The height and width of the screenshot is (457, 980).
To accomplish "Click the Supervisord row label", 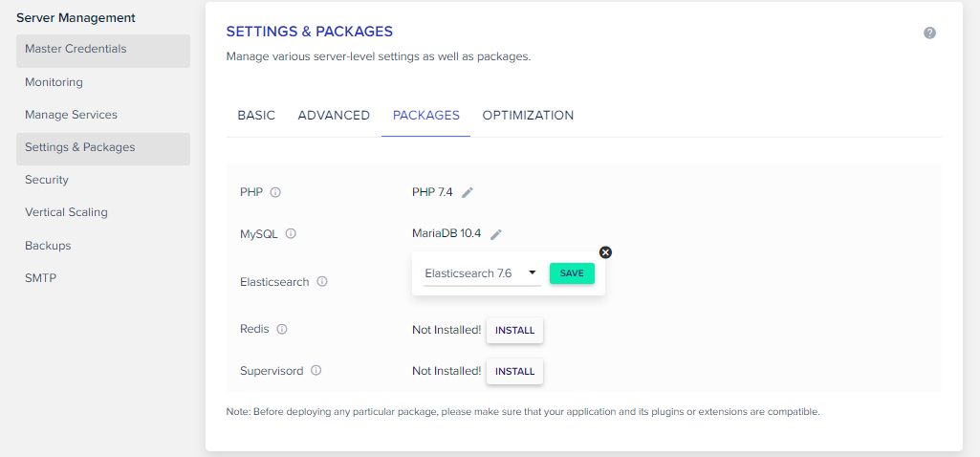I will [x=272, y=371].
